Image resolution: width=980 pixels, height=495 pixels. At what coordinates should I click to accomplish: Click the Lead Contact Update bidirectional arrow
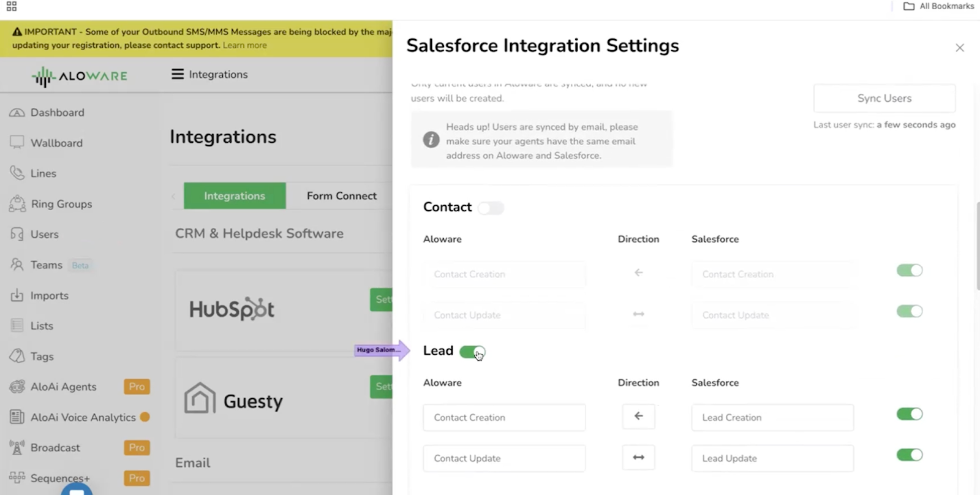638,457
